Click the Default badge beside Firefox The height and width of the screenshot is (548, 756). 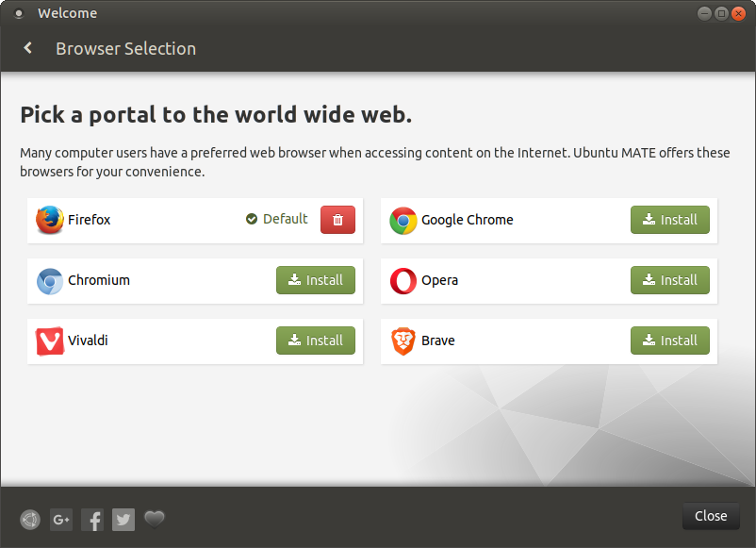coord(276,218)
